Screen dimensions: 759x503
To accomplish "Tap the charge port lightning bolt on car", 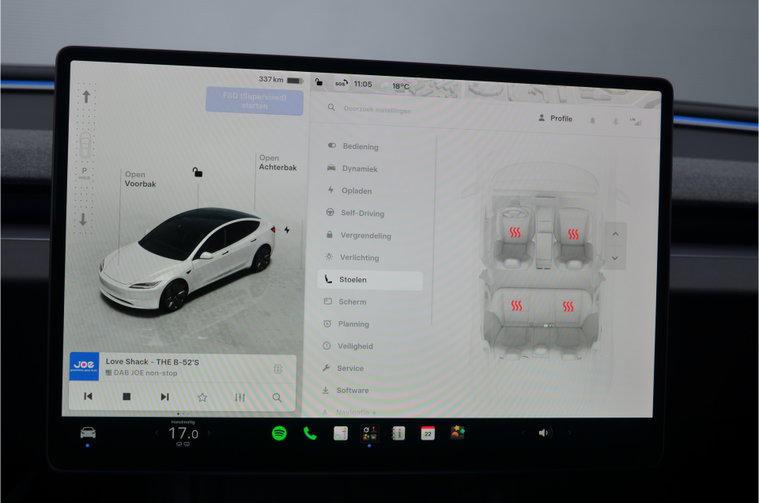I will pyautogui.click(x=287, y=229).
